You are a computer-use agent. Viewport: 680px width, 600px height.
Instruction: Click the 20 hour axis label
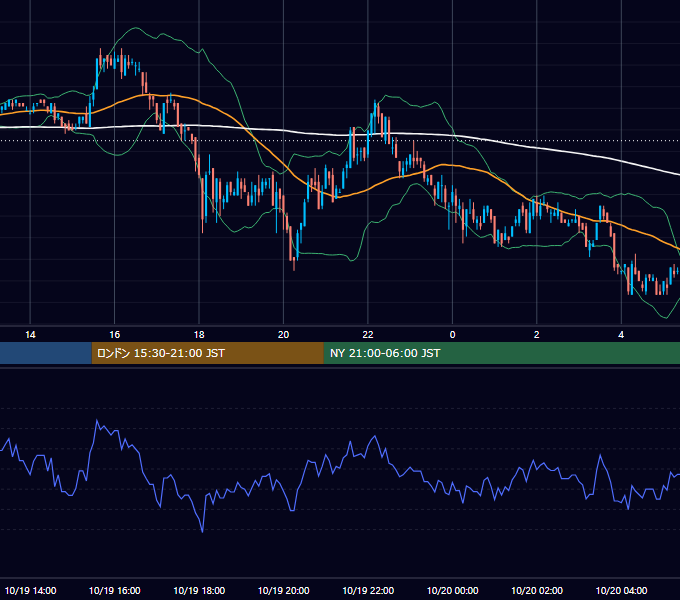pyautogui.click(x=283, y=335)
